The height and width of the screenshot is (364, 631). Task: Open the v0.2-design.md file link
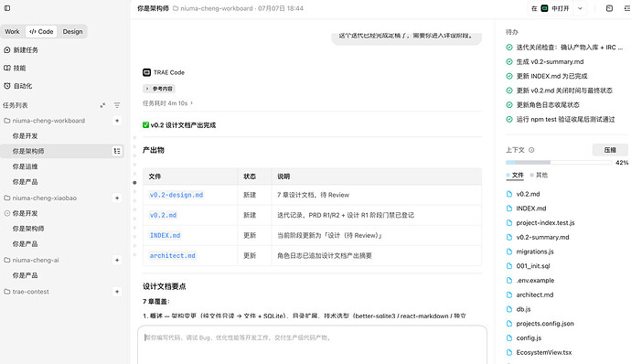point(176,195)
